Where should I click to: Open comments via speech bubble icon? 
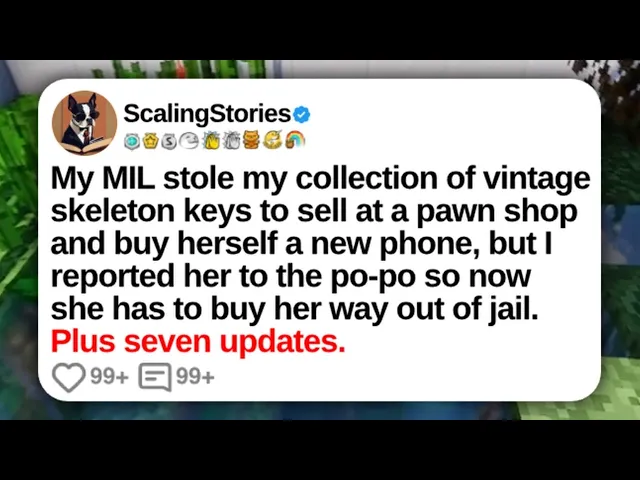point(155,377)
